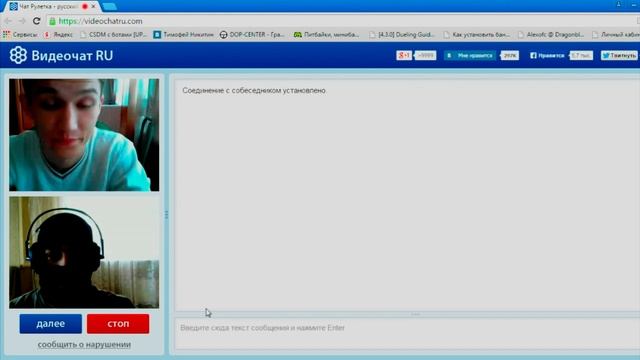Click the partner's video feed
This screenshot has height=360, width=640.
point(84,135)
